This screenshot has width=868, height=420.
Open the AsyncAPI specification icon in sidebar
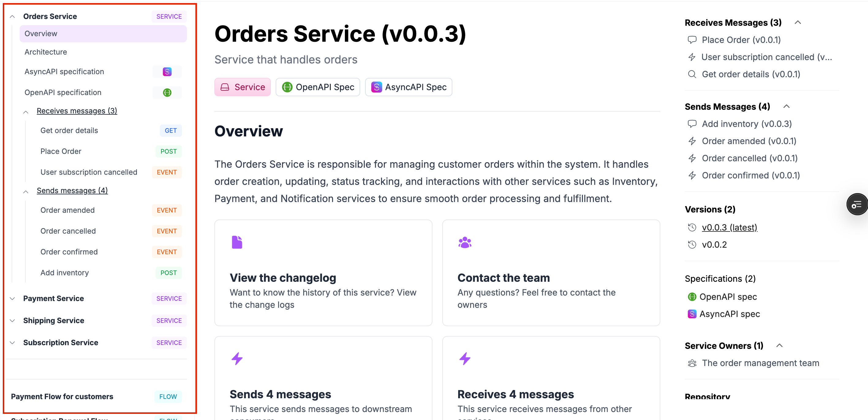pos(167,71)
